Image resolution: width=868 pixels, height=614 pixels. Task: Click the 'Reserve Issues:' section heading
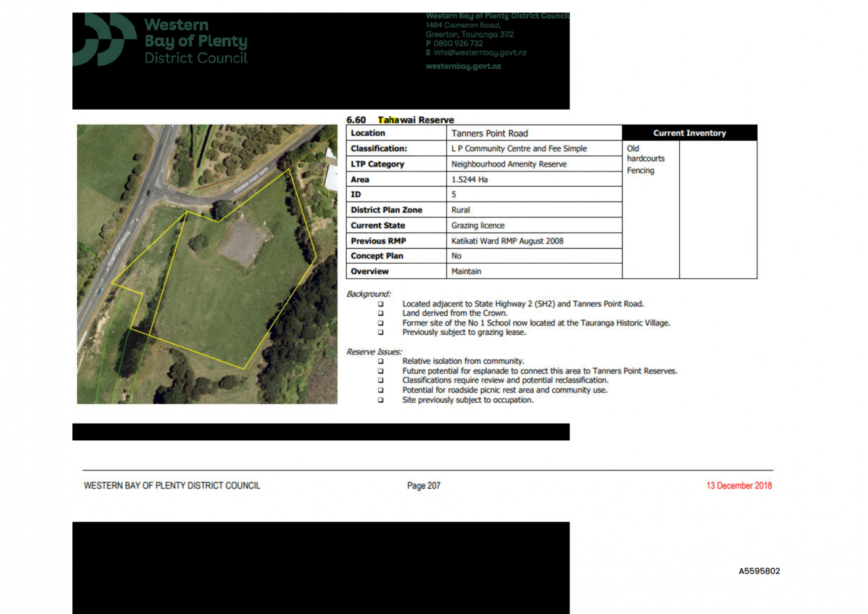pos(373,351)
